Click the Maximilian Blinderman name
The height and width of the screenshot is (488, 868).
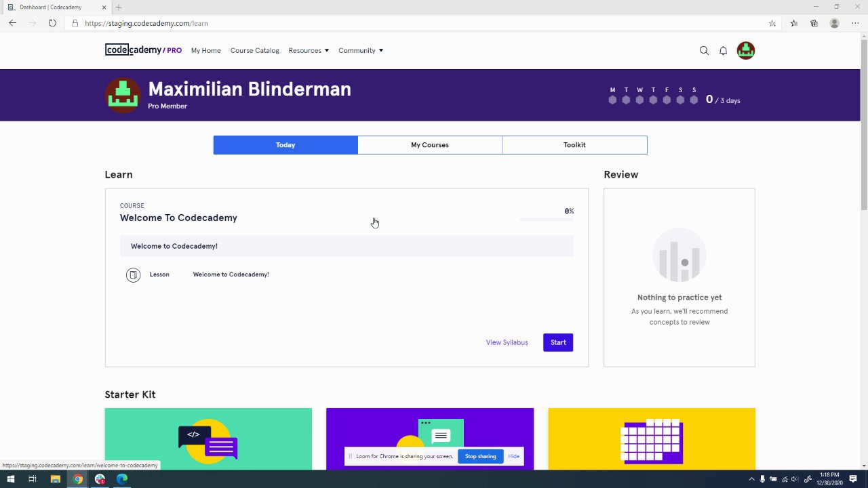click(x=250, y=89)
